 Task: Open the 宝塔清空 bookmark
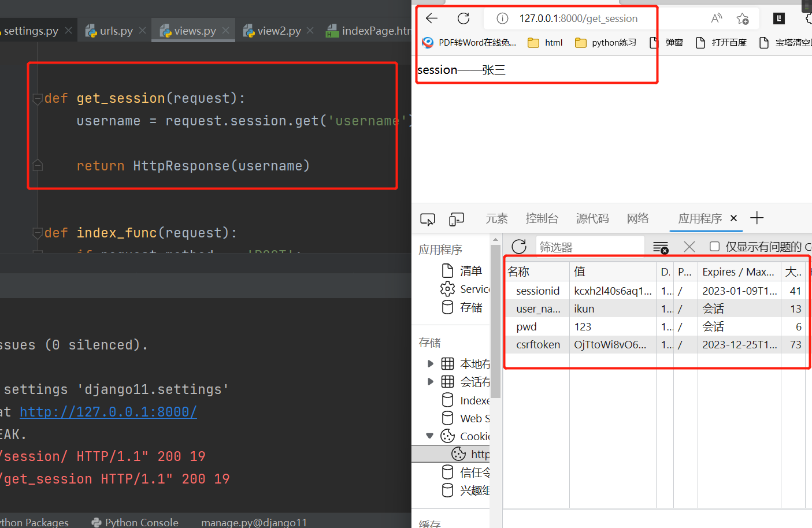[x=785, y=42]
